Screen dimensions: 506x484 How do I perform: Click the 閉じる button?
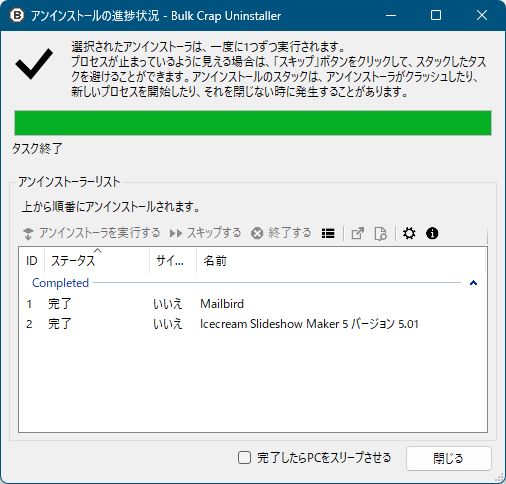point(449,458)
